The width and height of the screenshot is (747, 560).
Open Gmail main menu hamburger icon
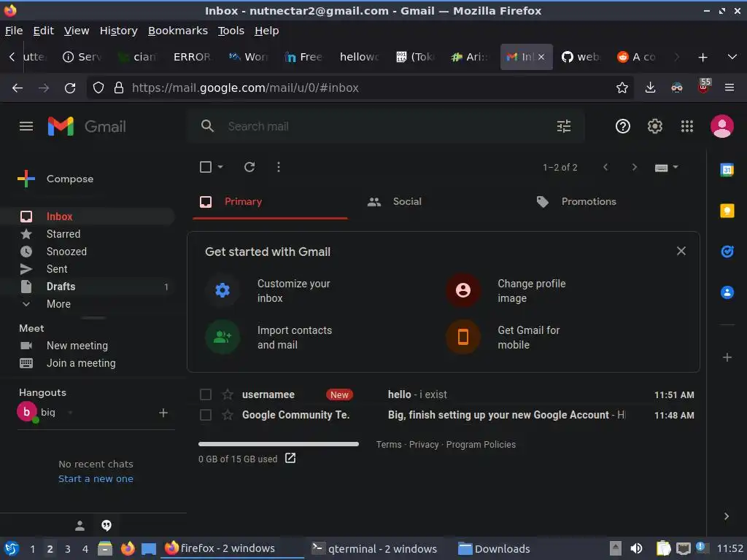click(x=26, y=126)
